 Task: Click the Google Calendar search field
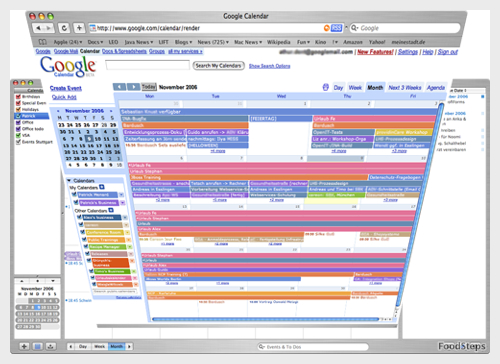click(147, 65)
